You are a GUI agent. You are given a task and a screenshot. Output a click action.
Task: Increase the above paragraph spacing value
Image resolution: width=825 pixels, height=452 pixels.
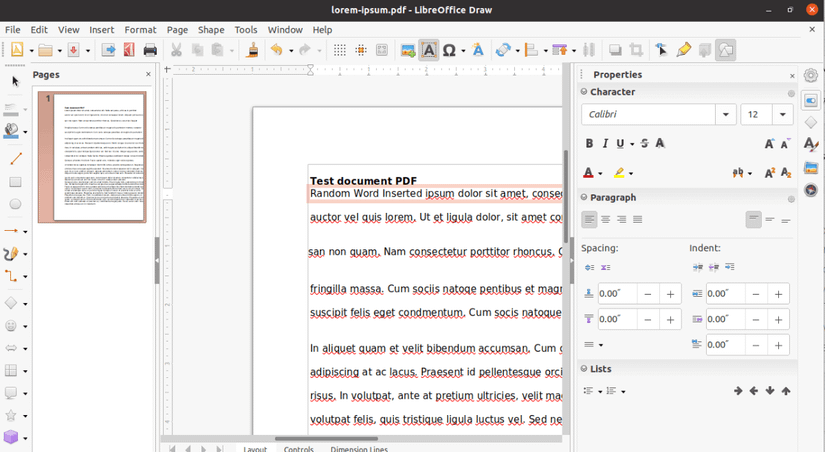tap(670, 294)
